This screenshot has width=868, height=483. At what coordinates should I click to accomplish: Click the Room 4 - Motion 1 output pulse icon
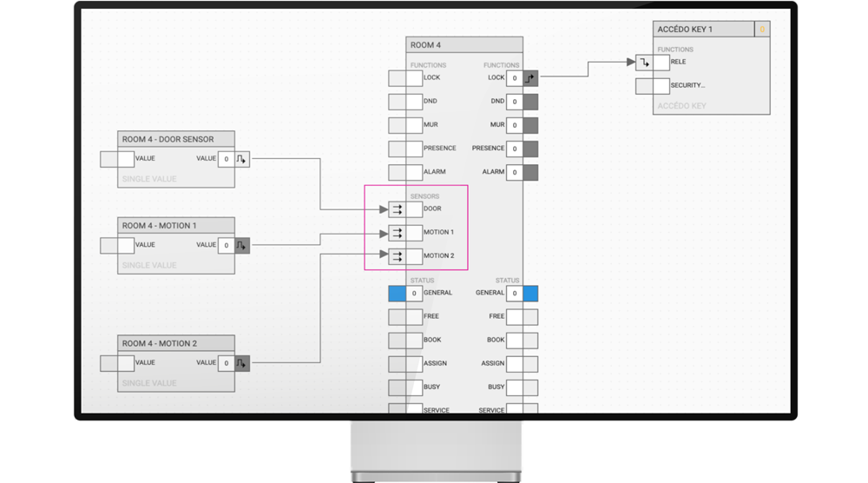(x=242, y=245)
